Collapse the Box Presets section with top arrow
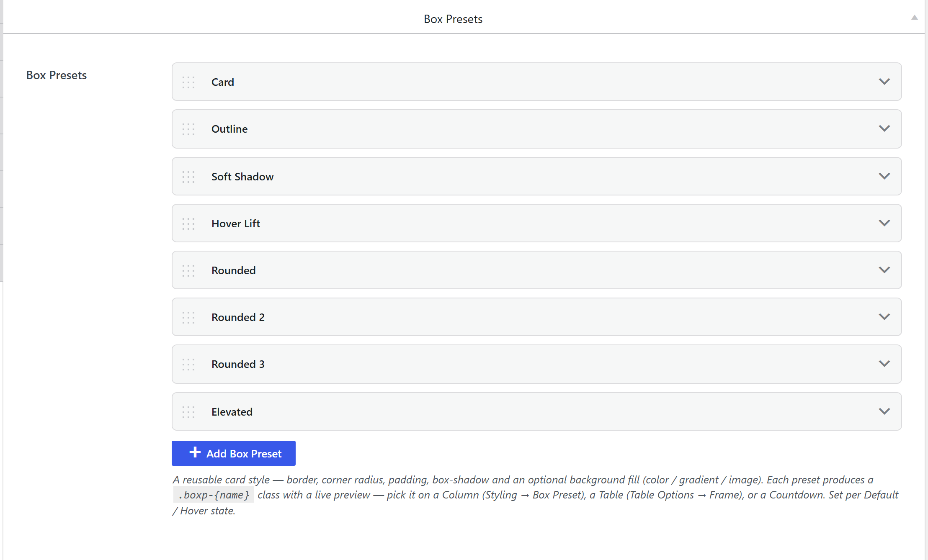This screenshot has width=928, height=560. click(x=914, y=18)
